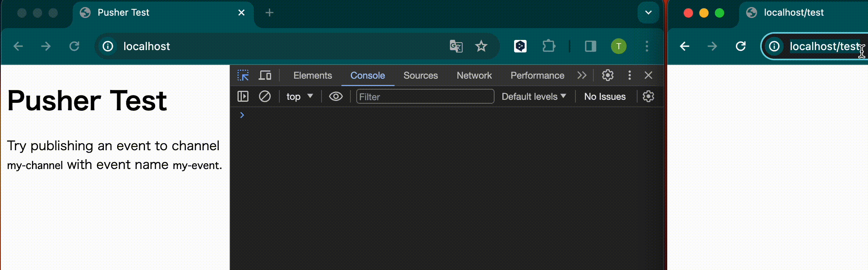The image size is (868, 270).
Task: Close the Pusher Test tab
Action: [241, 13]
